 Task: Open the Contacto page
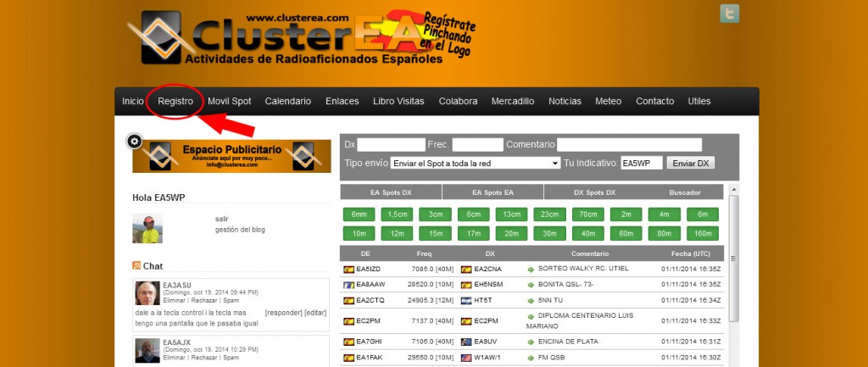pos(655,102)
